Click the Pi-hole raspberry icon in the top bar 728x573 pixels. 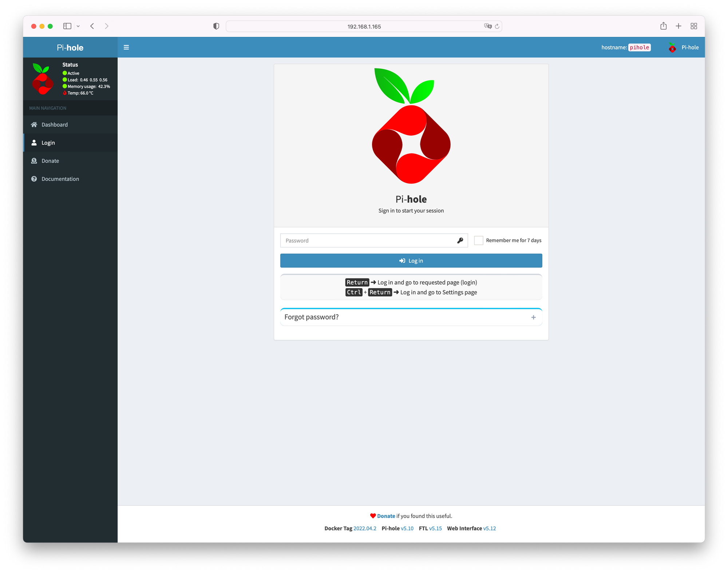click(x=672, y=47)
